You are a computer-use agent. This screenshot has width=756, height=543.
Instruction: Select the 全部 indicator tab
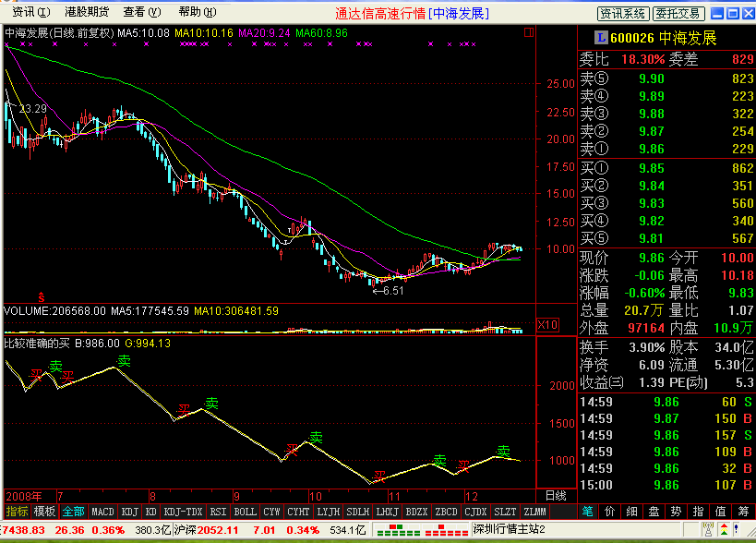[x=73, y=512]
